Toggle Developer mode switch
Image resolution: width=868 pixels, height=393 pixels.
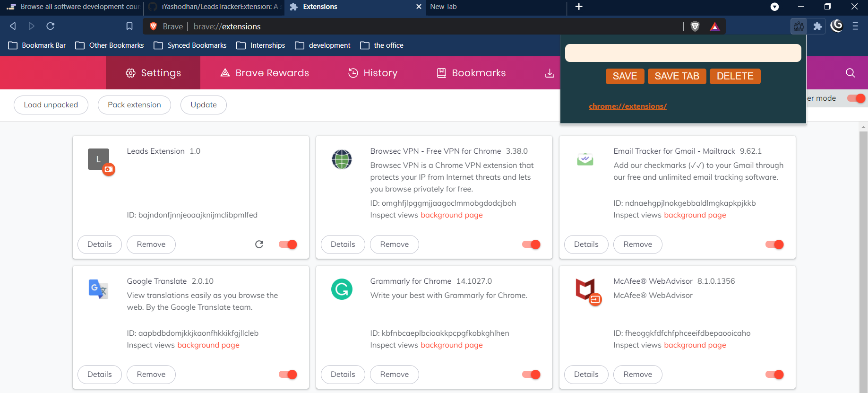856,98
